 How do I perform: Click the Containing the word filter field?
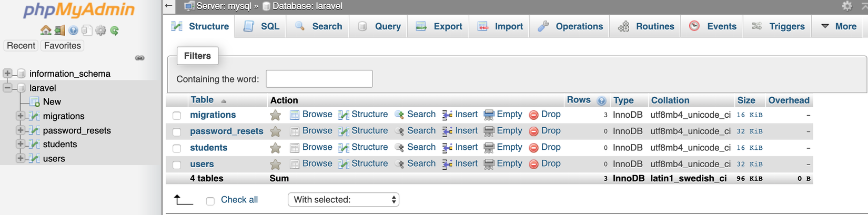click(x=319, y=79)
